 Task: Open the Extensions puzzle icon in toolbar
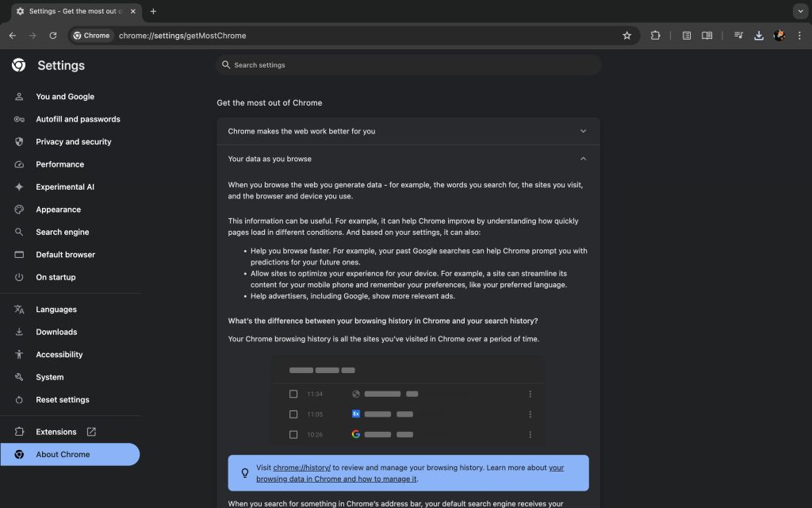pyautogui.click(x=656, y=36)
